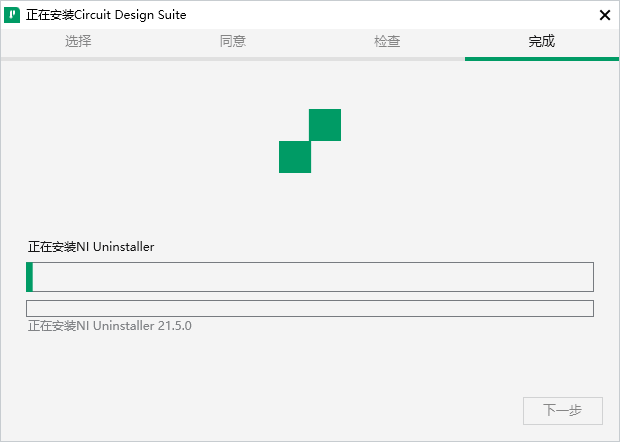Click the 下一步 button
Viewport: 620px width, 442px height.
tap(563, 411)
